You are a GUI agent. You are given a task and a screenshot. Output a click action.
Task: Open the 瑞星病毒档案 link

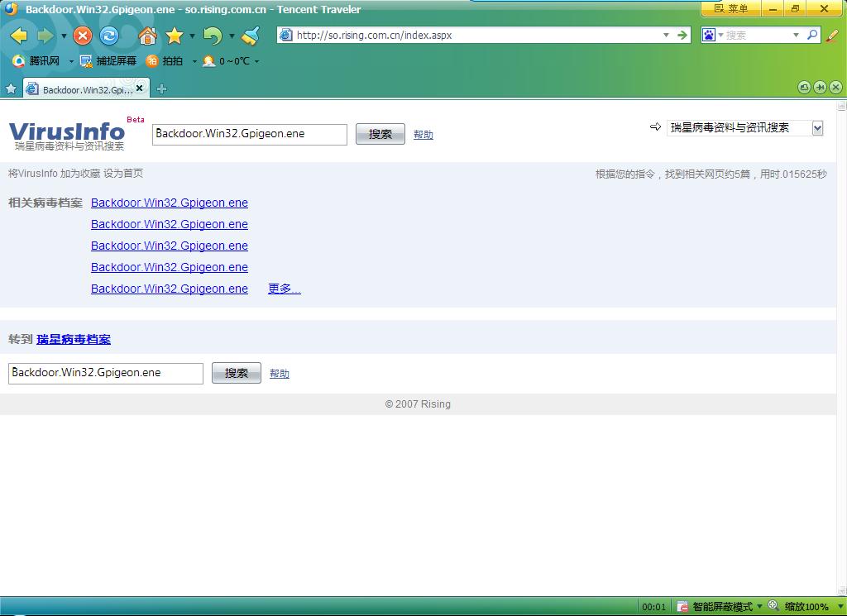tap(74, 340)
